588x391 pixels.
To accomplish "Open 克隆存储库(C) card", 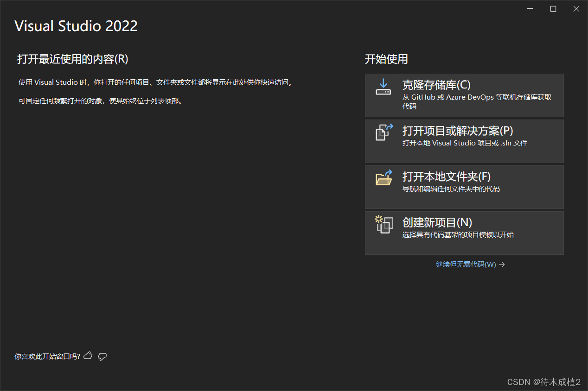I will pyautogui.click(x=464, y=95).
